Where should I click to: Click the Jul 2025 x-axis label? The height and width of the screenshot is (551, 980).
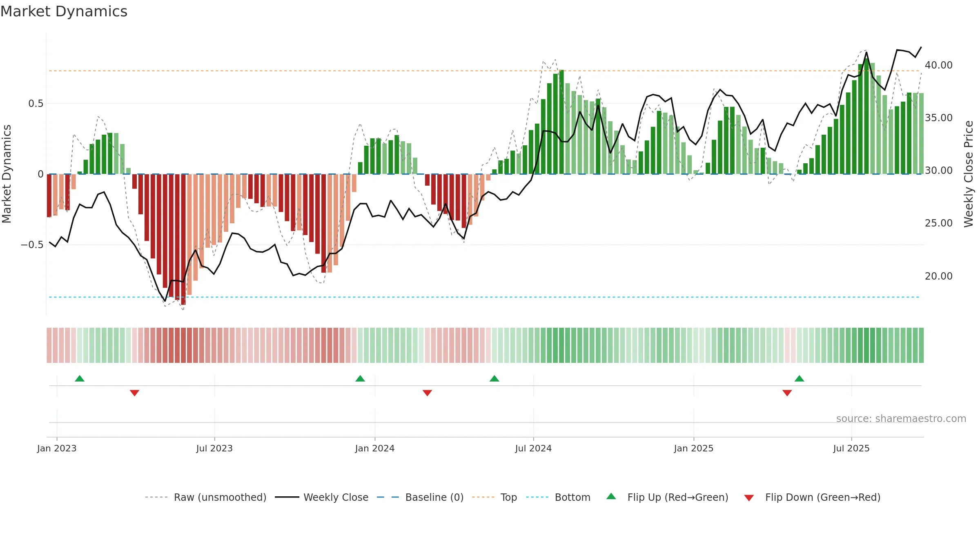(851, 448)
